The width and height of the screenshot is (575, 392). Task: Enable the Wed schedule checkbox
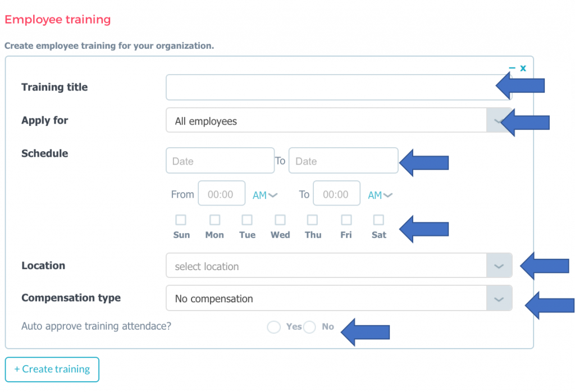(280, 220)
